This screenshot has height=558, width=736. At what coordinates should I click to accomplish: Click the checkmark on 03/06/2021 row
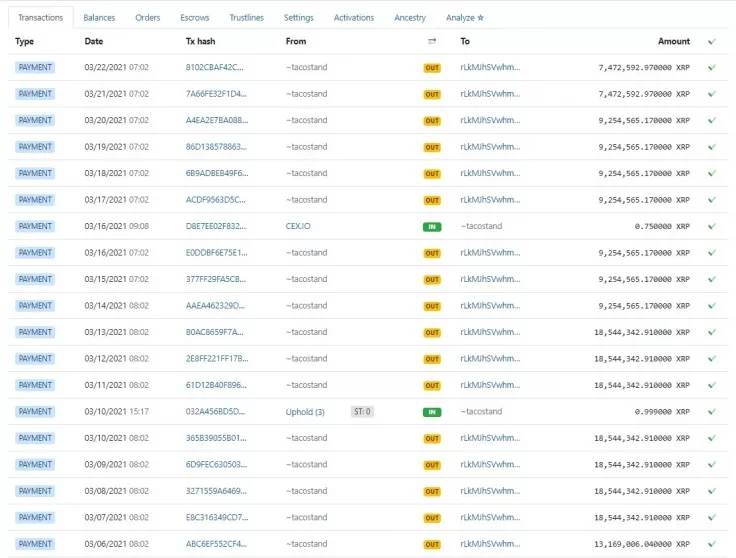pyautogui.click(x=712, y=544)
